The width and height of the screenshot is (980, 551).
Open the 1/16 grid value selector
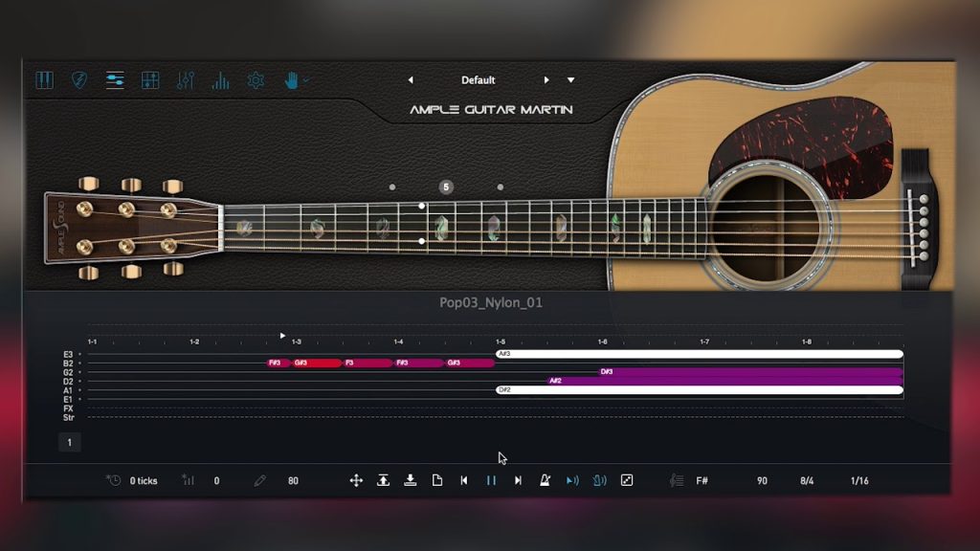pyautogui.click(x=860, y=480)
